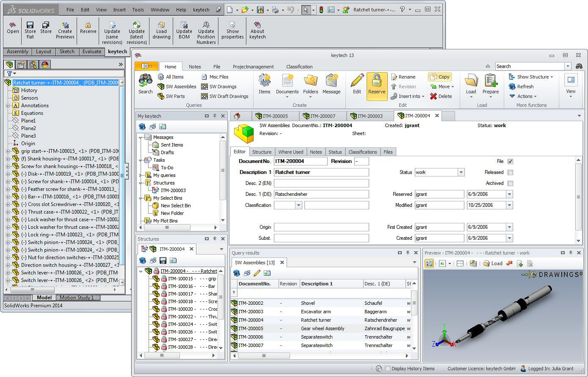Select the Store flat tool in keytech toolbar
The width and height of the screenshot is (588, 377).
[x=30, y=30]
